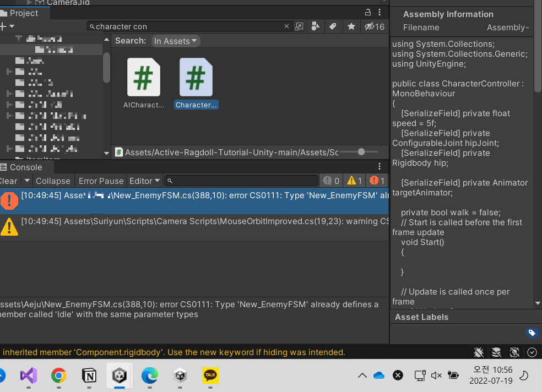Toggle the Collapse console option

click(x=53, y=181)
